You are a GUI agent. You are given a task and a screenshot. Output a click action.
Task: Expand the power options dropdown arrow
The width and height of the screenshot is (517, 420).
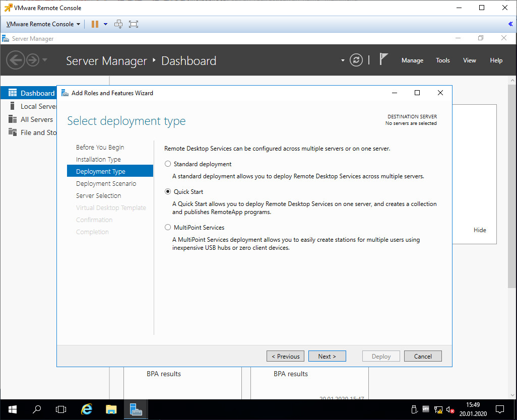[105, 24]
